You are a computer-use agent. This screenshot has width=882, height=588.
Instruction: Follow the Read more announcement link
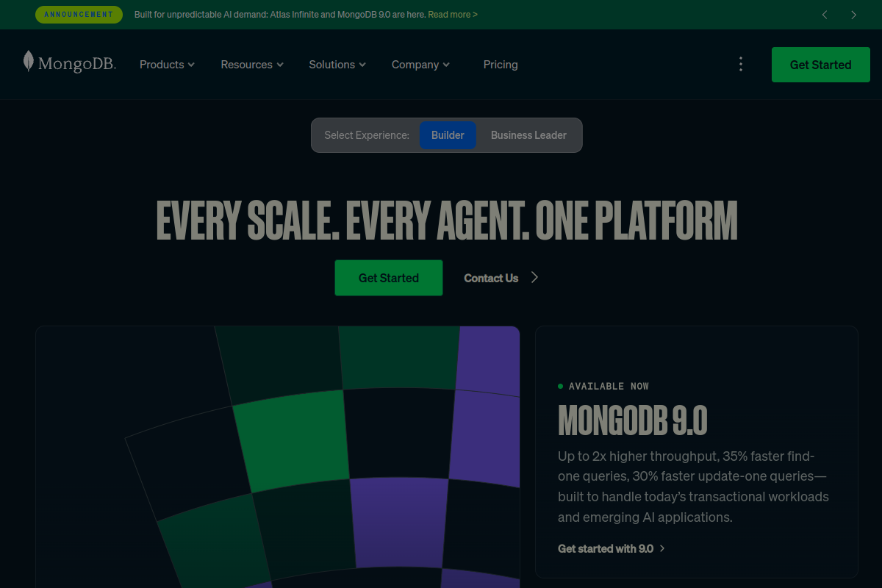453,15
